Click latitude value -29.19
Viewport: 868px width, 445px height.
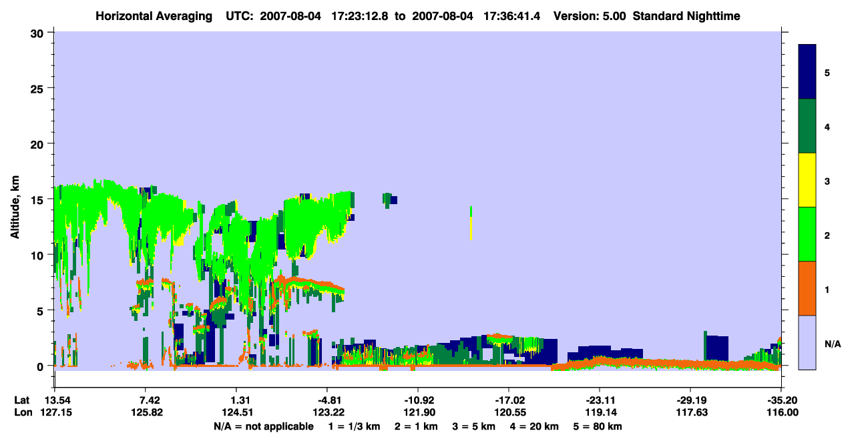click(x=690, y=400)
